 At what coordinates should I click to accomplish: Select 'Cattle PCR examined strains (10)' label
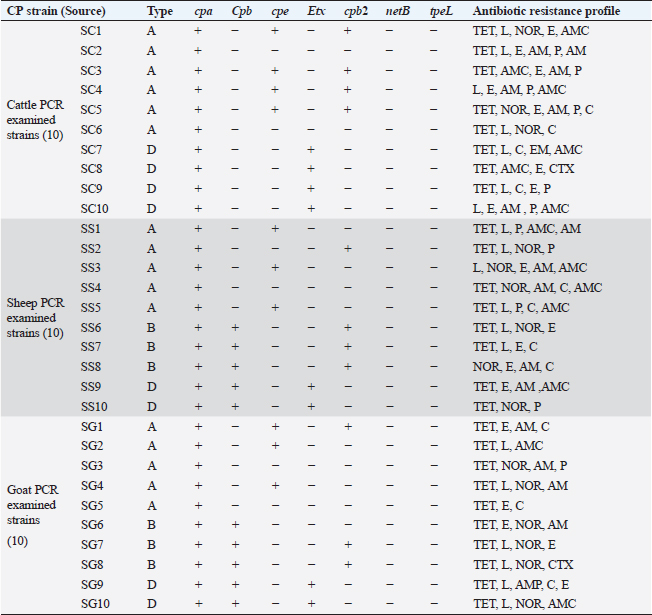(x=35, y=120)
